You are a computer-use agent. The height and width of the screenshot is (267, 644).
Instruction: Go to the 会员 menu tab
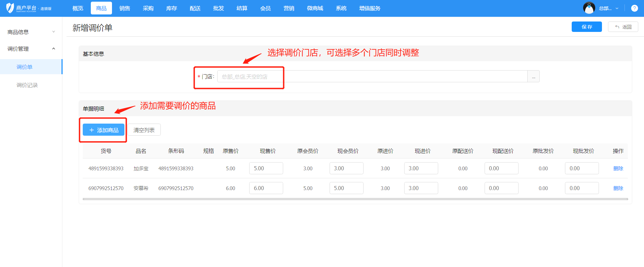point(265,8)
